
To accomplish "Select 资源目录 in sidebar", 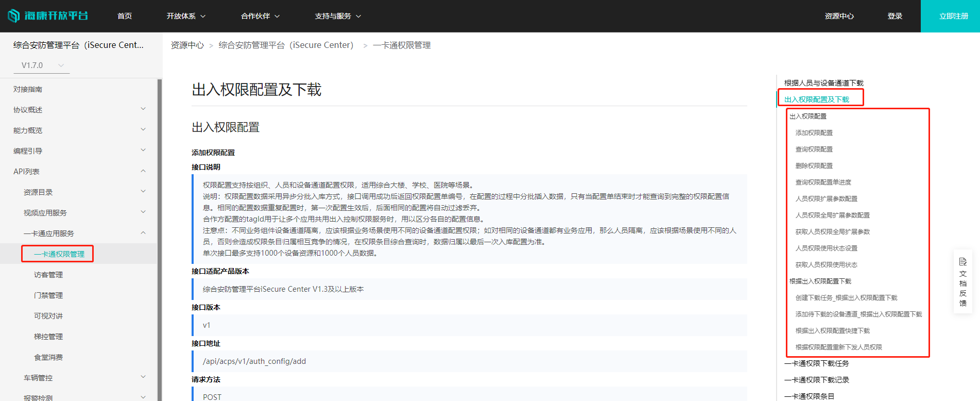I will point(38,192).
